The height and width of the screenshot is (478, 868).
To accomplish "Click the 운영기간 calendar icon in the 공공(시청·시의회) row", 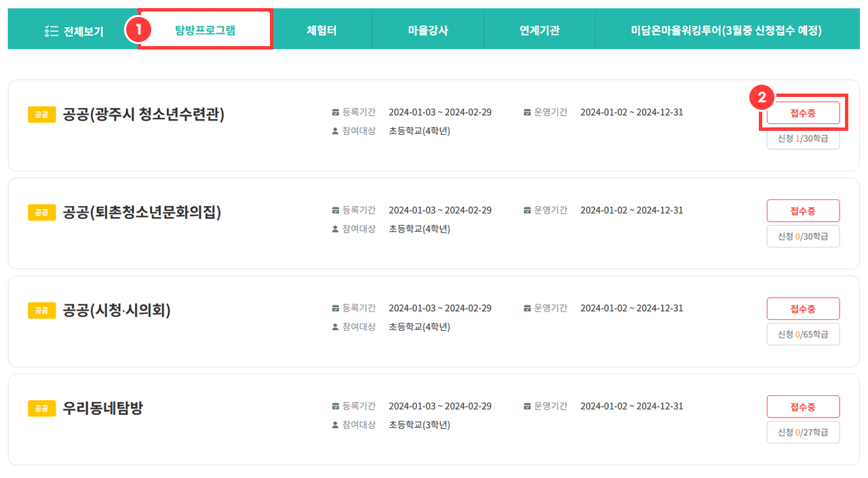I will click(527, 308).
